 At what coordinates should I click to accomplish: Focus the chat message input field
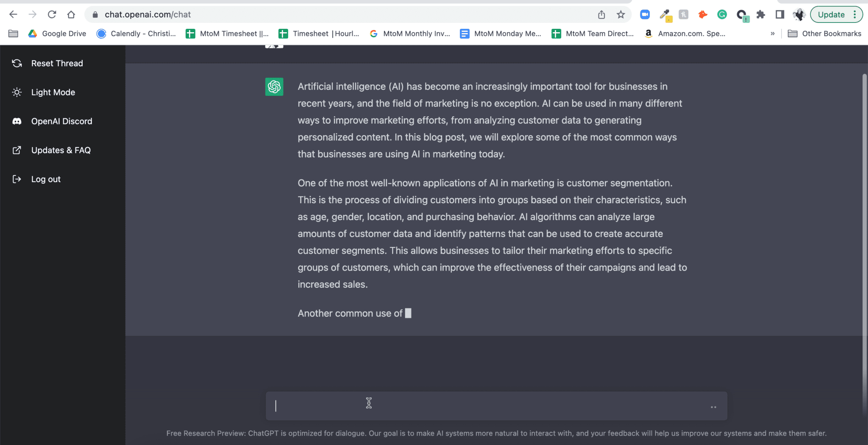click(487, 406)
